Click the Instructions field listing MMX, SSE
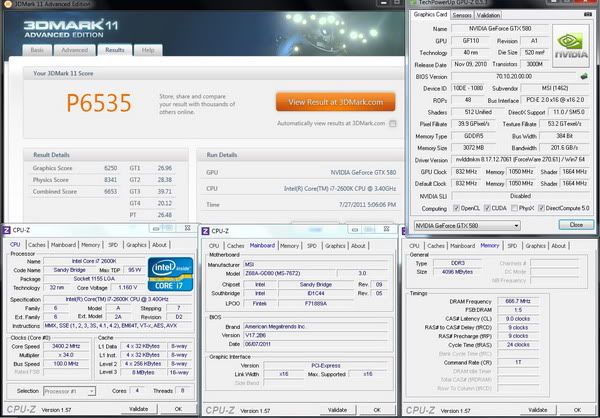The width and height of the screenshot is (600, 418). tap(118, 326)
